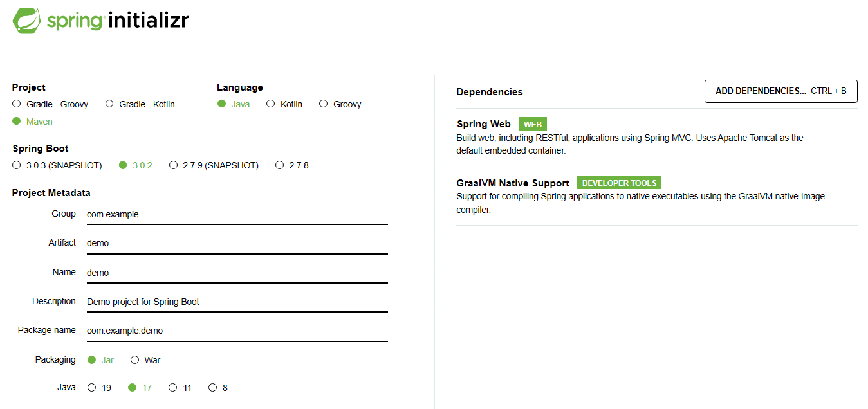Select Groovy as the language

point(324,104)
